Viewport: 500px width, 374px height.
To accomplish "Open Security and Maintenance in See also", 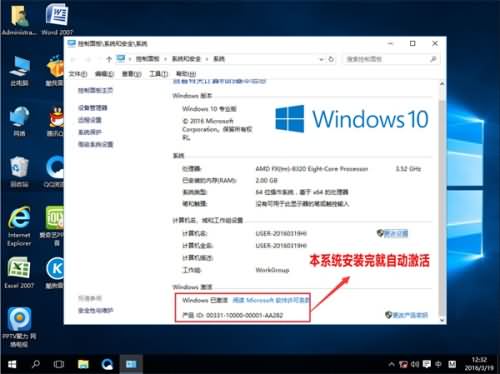I will coord(96,310).
